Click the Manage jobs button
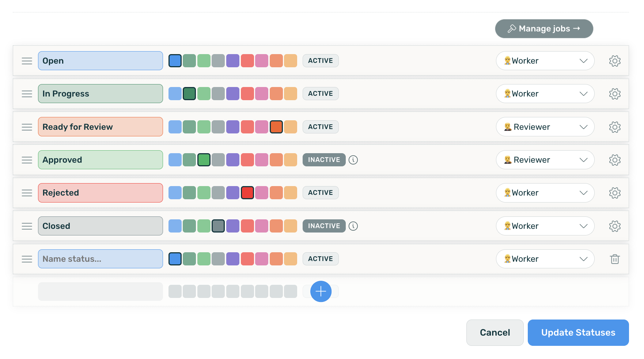Viewport: 644px width, 359px height. [x=544, y=29]
